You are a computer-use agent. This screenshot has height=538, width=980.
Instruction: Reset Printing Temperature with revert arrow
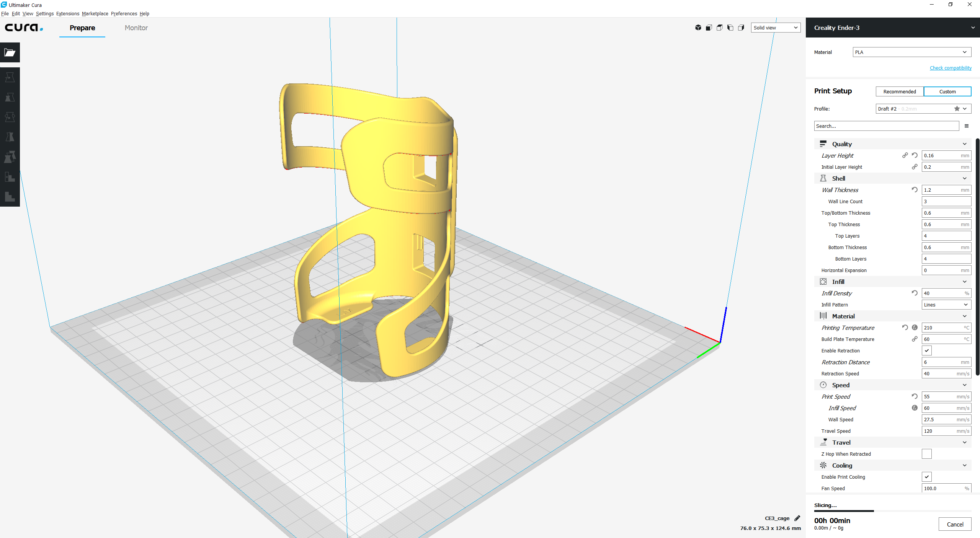coord(905,328)
